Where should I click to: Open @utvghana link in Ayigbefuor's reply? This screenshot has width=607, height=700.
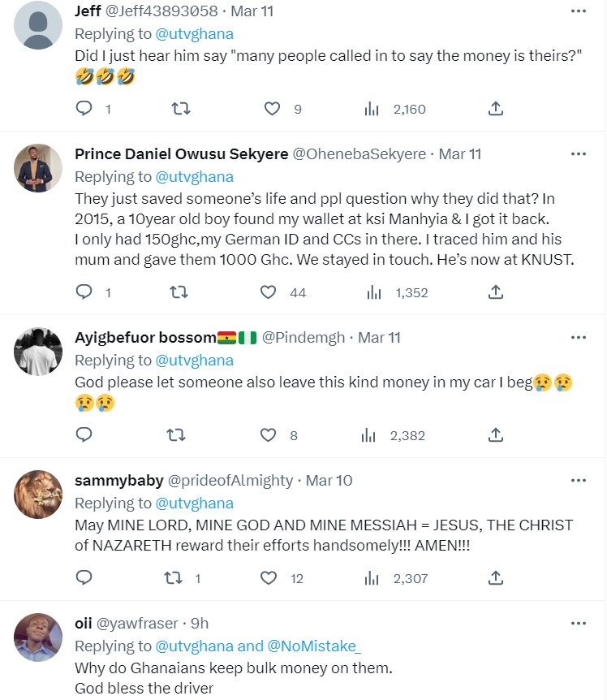[x=194, y=360]
